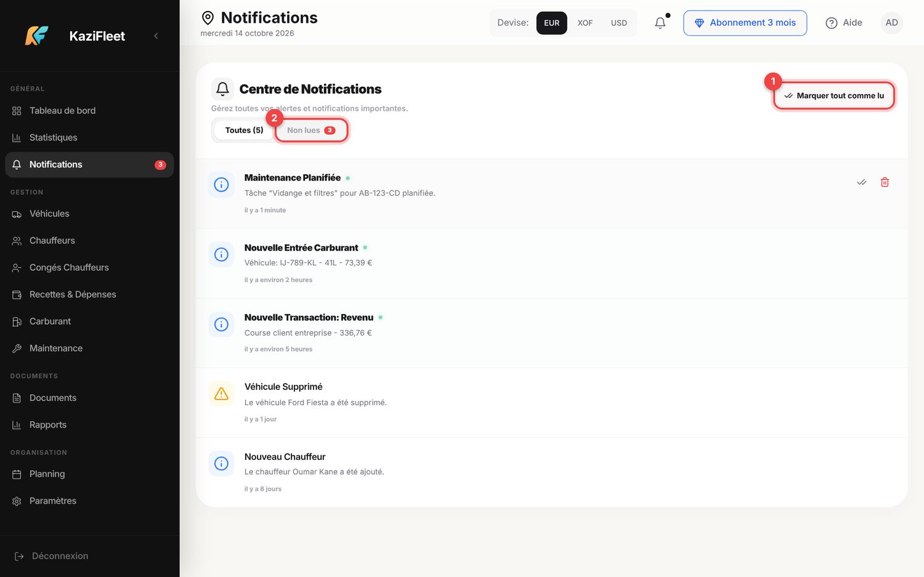Click the Planning calendar icon
Image resolution: width=924 pixels, height=577 pixels.
[17, 474]
